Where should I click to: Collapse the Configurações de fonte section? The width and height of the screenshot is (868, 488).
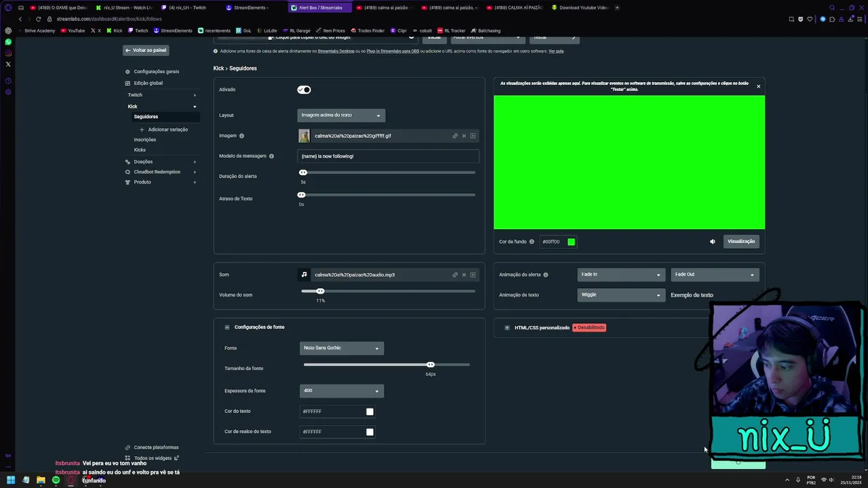(x=227, y=327)
